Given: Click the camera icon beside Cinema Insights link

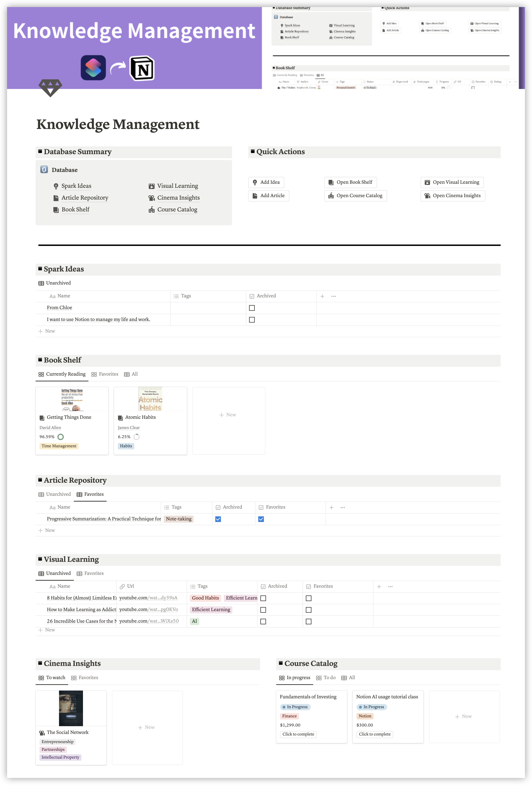Looking at the screenshot, I should point(151,198).
